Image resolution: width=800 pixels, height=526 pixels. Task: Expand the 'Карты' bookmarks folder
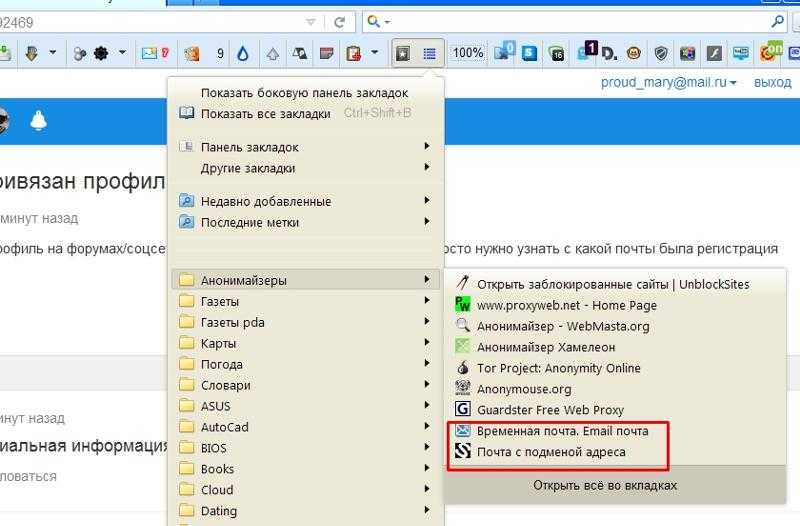[x=306, y=343]
